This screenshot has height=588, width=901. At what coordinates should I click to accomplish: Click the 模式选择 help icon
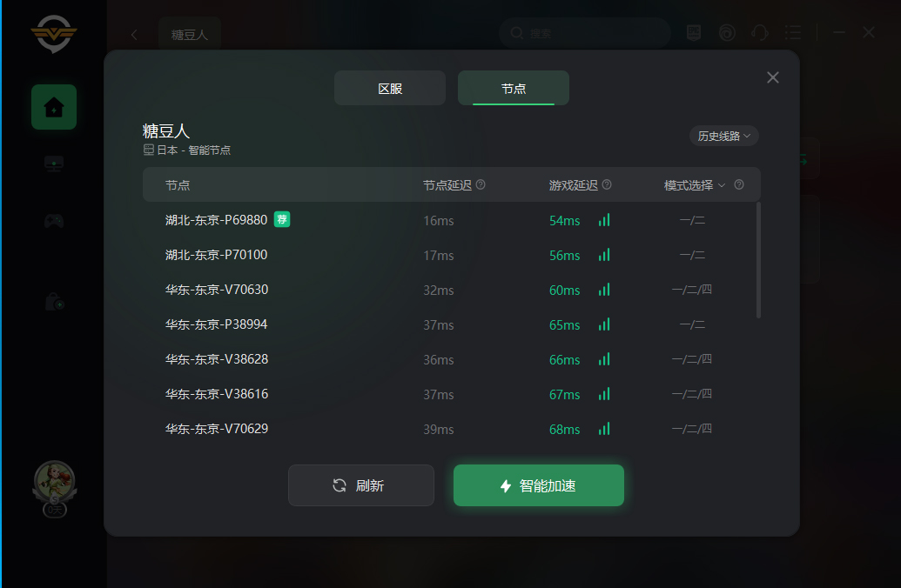[x=740, y=184]
